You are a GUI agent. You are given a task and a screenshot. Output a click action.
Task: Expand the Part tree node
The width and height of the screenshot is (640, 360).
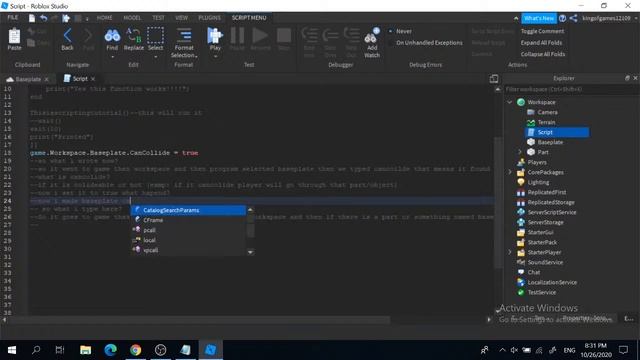click(520, 152)
